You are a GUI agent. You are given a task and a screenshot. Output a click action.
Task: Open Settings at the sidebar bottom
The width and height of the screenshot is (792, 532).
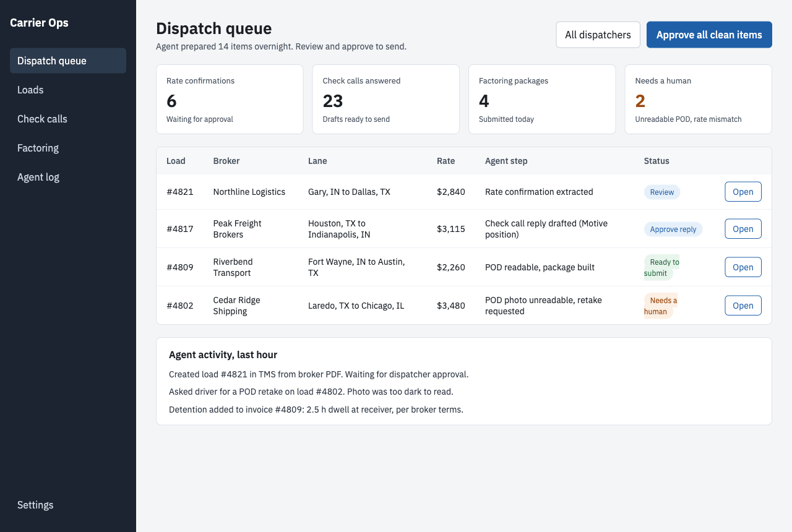tap(68, 505)
